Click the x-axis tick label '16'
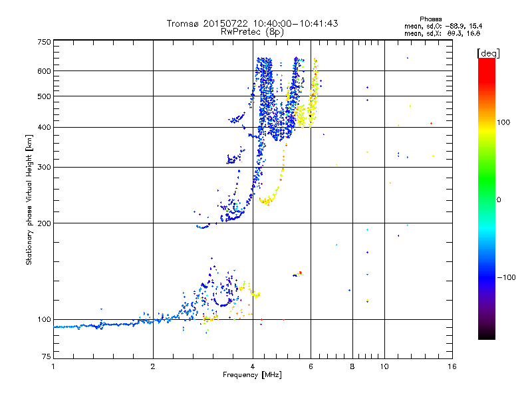 tap(452, 366)
